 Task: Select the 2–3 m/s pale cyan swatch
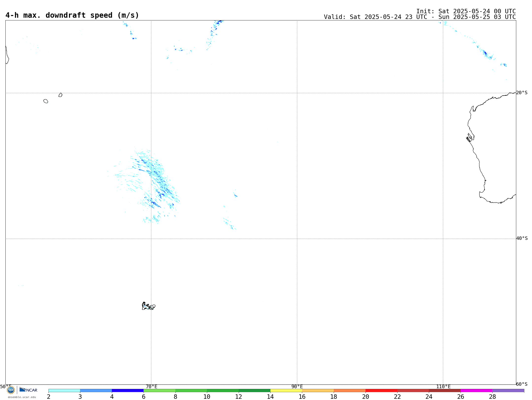point(64,391)
